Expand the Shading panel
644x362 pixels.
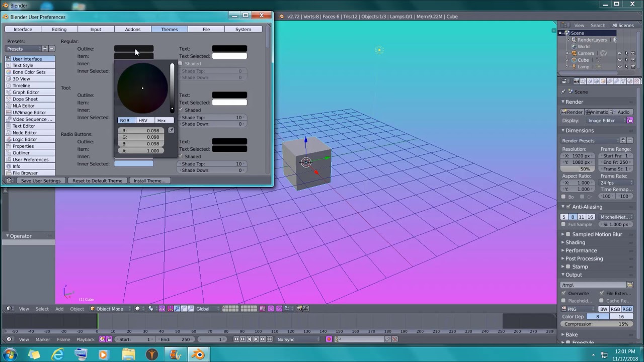563,242
